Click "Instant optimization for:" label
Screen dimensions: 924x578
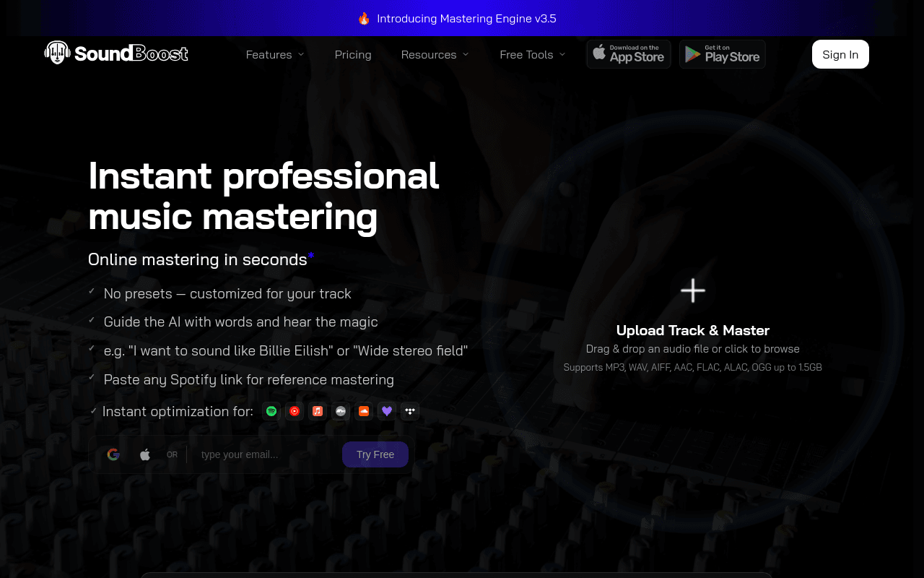pyautogui.click(x=178, y=411)
